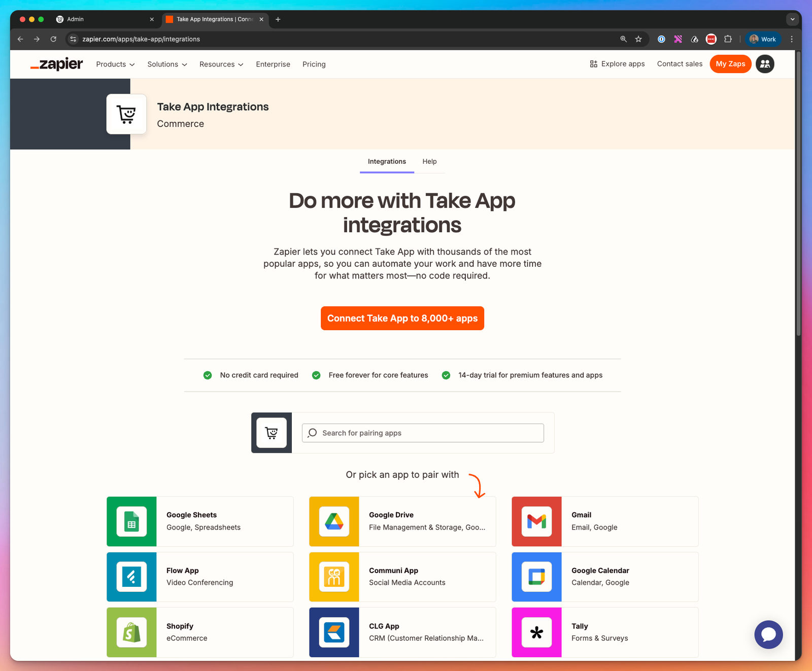Switch to the Help tab
This screenshot has width=812, height=671.
429,162
